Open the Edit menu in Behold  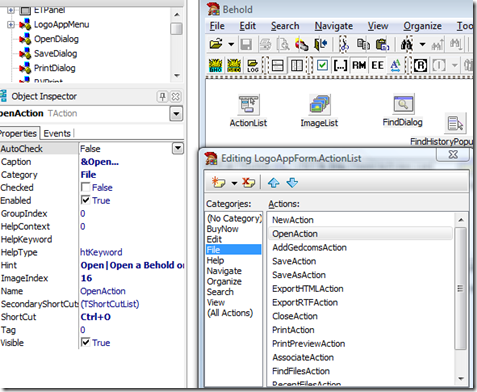point(247,26)
